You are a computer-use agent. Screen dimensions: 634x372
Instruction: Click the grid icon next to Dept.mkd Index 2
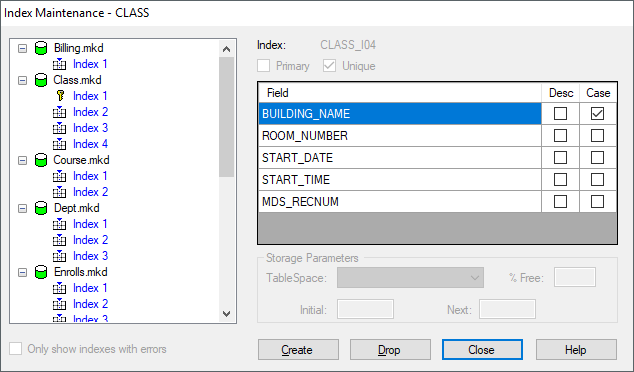click(x=59, y=240)
